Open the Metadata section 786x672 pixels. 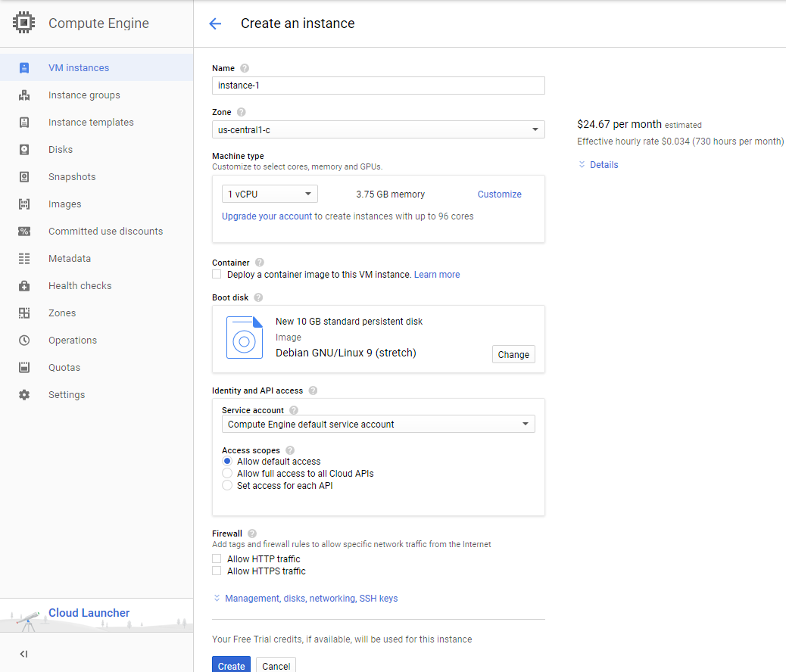pyautogui.click(x=70, y=259)
